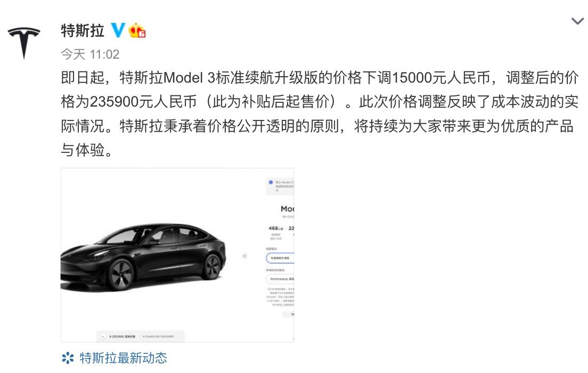Click the fine print disclaimer below Performance
The image size is (588, 373).
(x=281, y=297)
